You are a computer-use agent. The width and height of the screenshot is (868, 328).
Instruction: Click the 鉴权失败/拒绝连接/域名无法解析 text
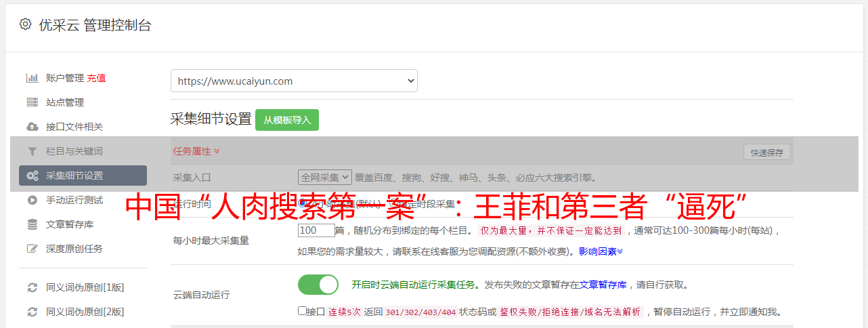(x=570, y=312)
